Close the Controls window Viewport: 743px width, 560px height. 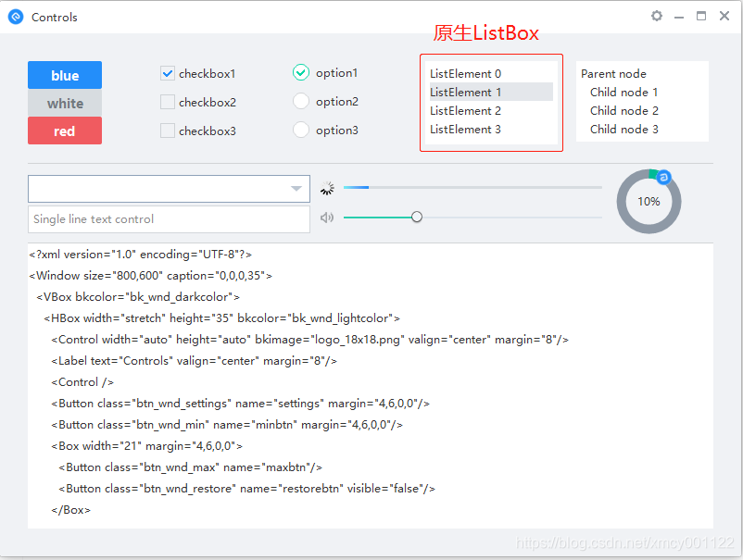coord(724,16)
